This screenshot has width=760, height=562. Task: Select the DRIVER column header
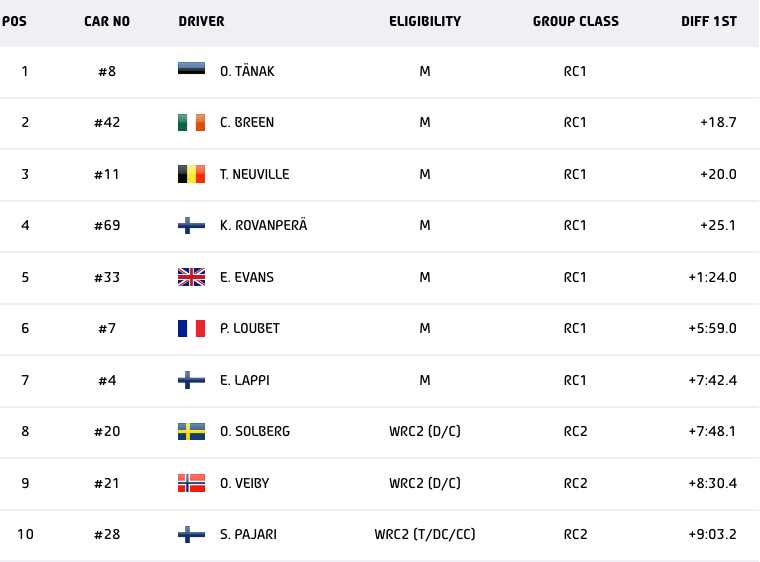pyautogui.click(x=201, y=21)
